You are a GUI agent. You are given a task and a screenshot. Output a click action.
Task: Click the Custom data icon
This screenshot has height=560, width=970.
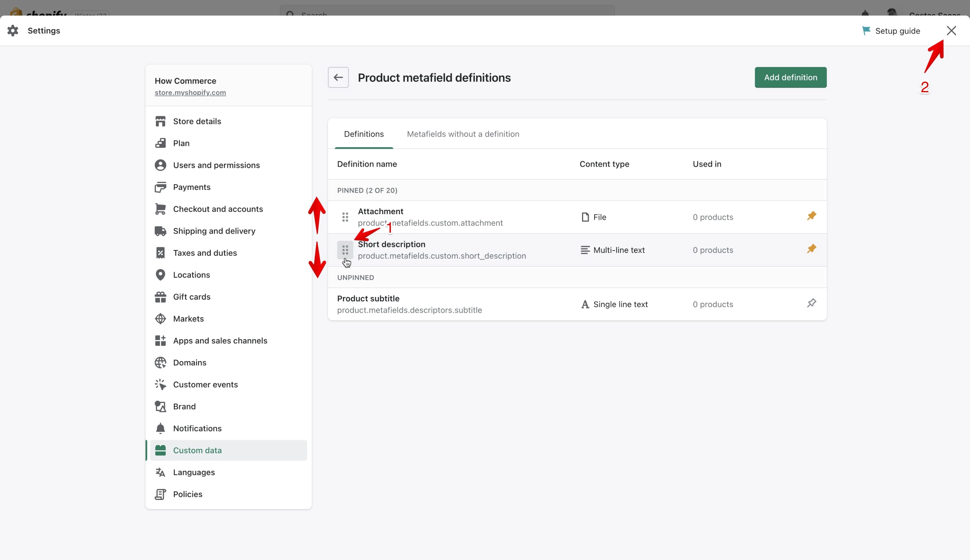[x=160, y=450]
